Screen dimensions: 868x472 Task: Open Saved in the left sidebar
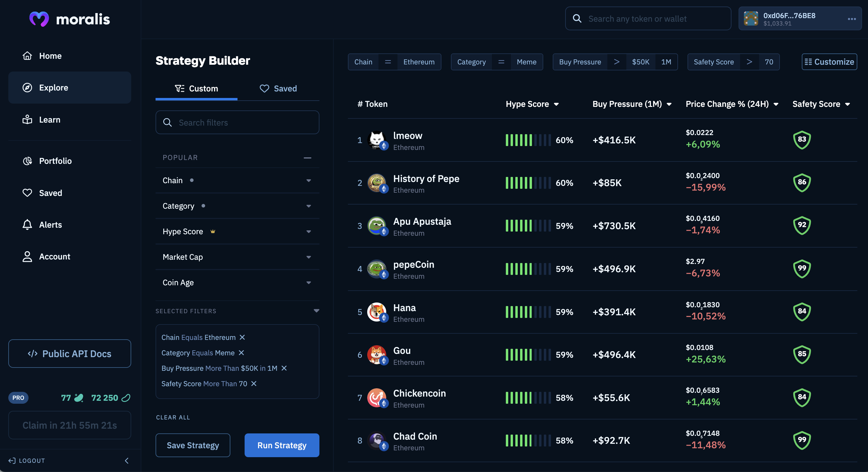[x=42, y=193]
